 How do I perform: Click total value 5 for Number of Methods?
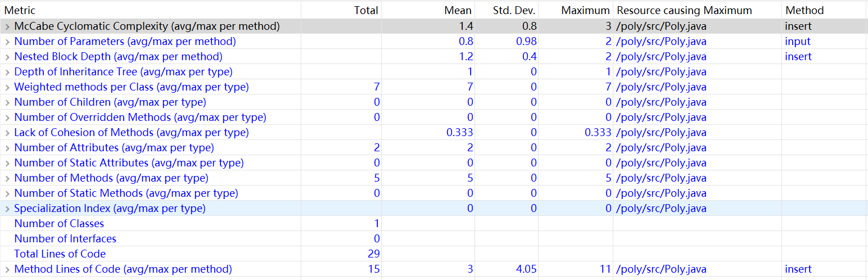click(377, 178)
